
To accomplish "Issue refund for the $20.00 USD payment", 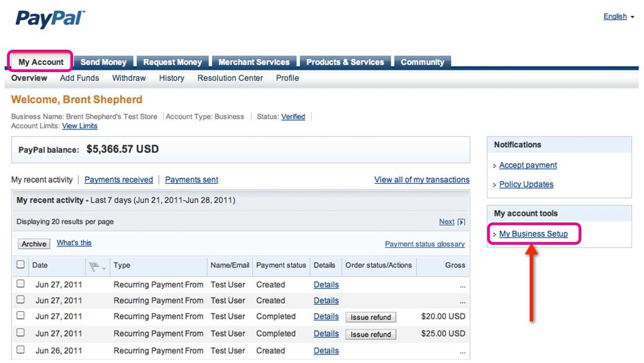I will click(371, 317).
